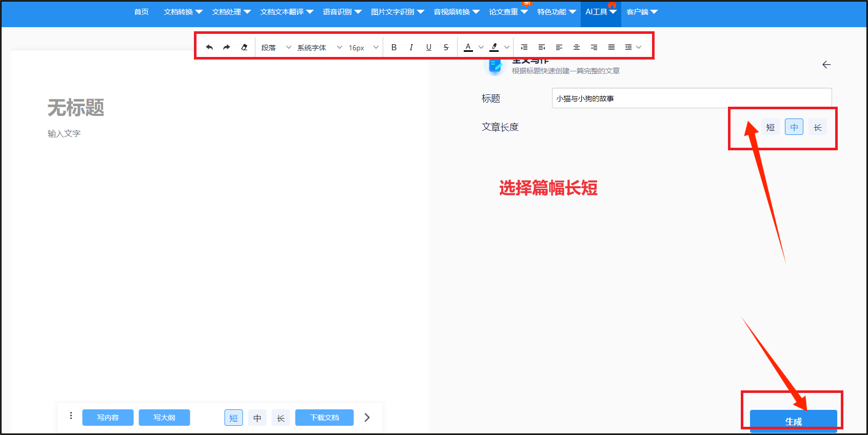Open the 特色功能 menu
Screen dimensions: 868x435
click(x=557, y=12)
